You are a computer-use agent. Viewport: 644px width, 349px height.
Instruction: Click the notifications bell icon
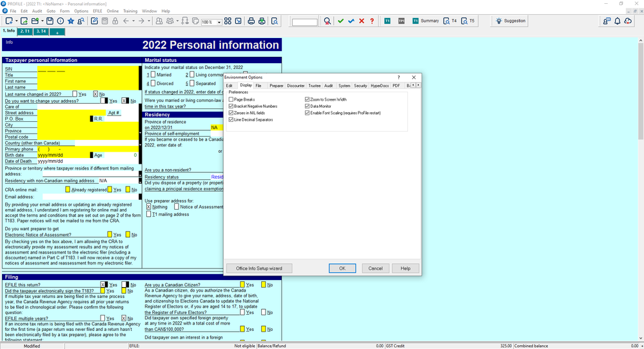pyautogui.click(x=618, y=21)
